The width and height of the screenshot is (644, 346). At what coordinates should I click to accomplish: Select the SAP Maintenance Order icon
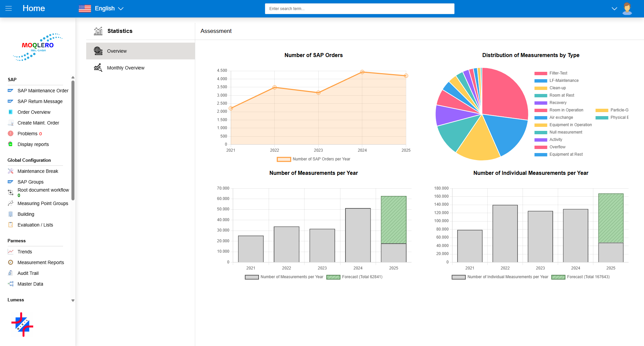(x=10, y=90)
